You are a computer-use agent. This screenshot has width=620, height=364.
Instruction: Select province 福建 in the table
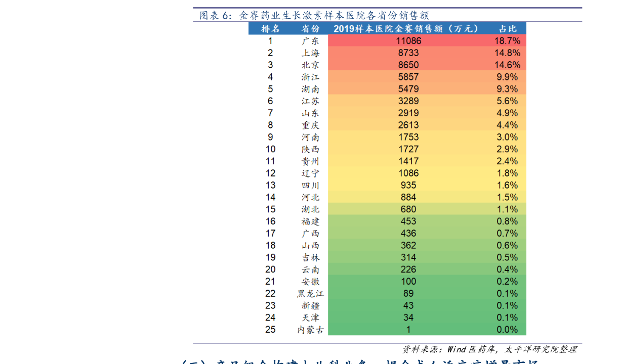310,221
